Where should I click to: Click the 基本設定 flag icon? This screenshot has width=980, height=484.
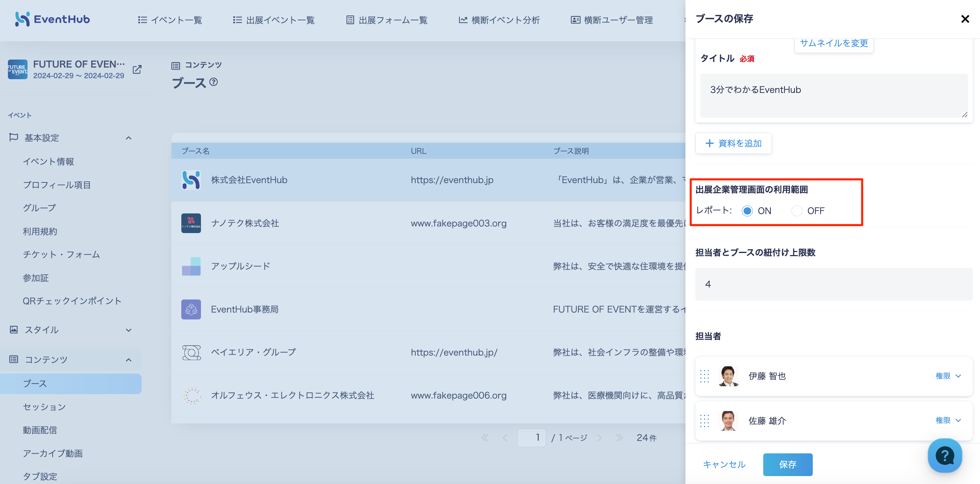pos(14,137)
